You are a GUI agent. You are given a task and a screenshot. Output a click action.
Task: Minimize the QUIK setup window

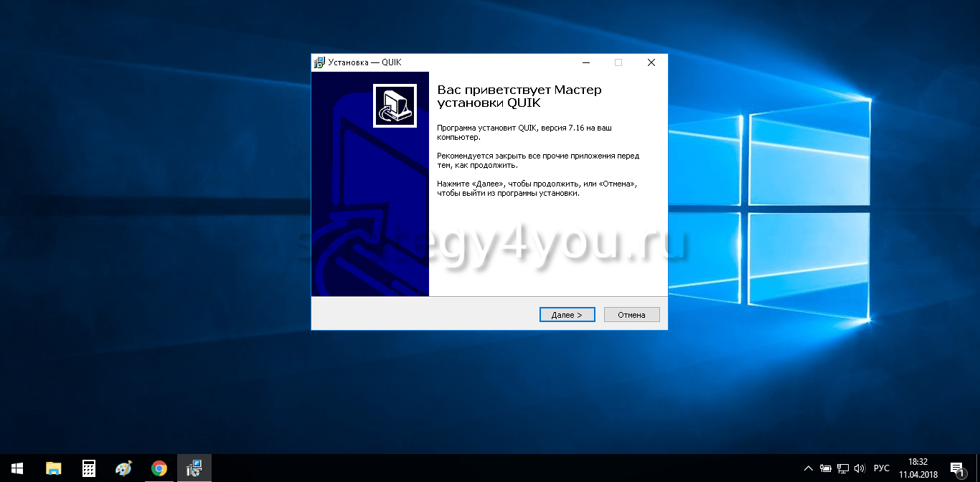click(x=585, y=62)
